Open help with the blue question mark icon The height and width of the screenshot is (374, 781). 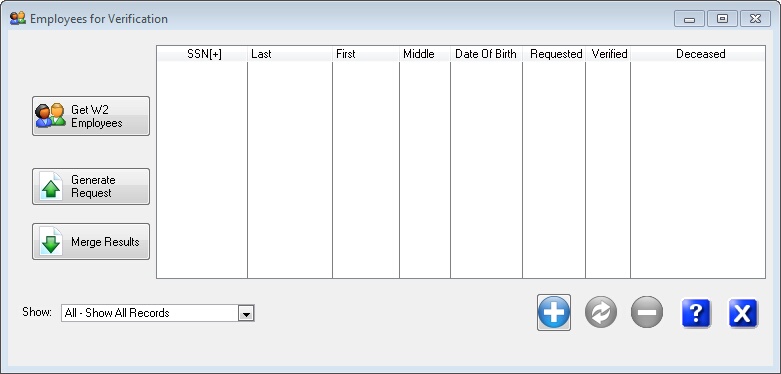696,313
